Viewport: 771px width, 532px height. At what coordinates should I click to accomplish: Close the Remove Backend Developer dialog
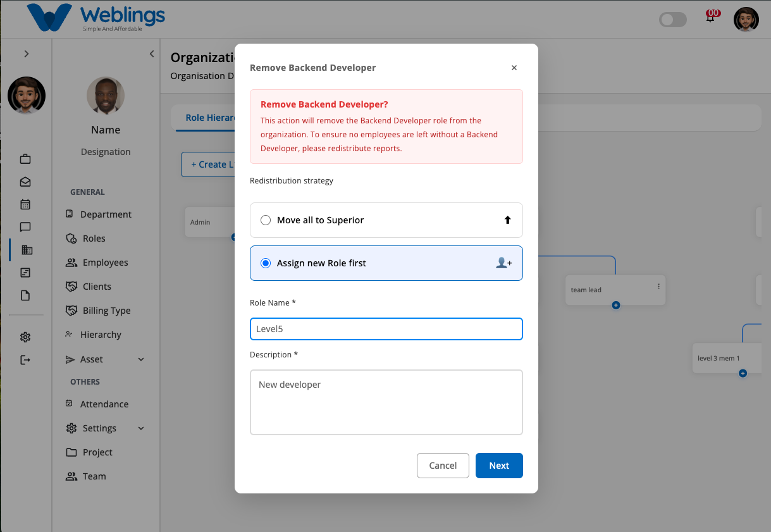click(514, 68)
